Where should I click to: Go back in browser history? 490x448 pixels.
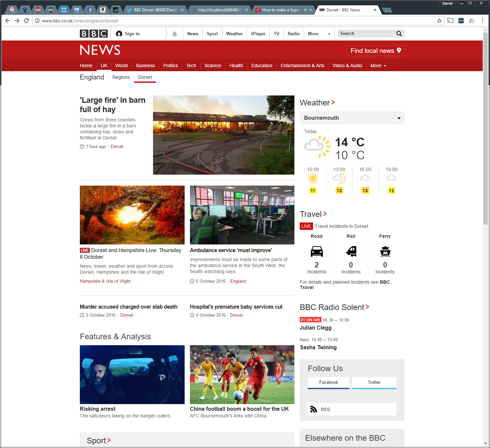pyautogui.click(x=8, y=21)
